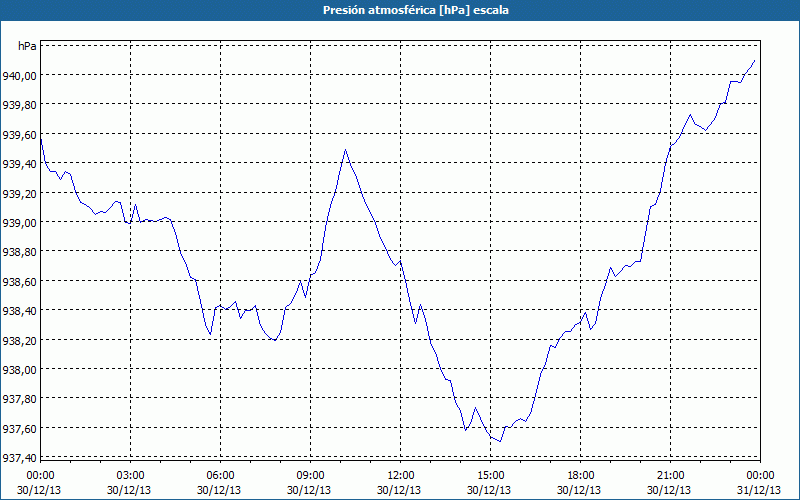The height and width of the screenshot is (500, 800).
Task: Click the 938,00 pressure axis label
Action: (19, 370)
